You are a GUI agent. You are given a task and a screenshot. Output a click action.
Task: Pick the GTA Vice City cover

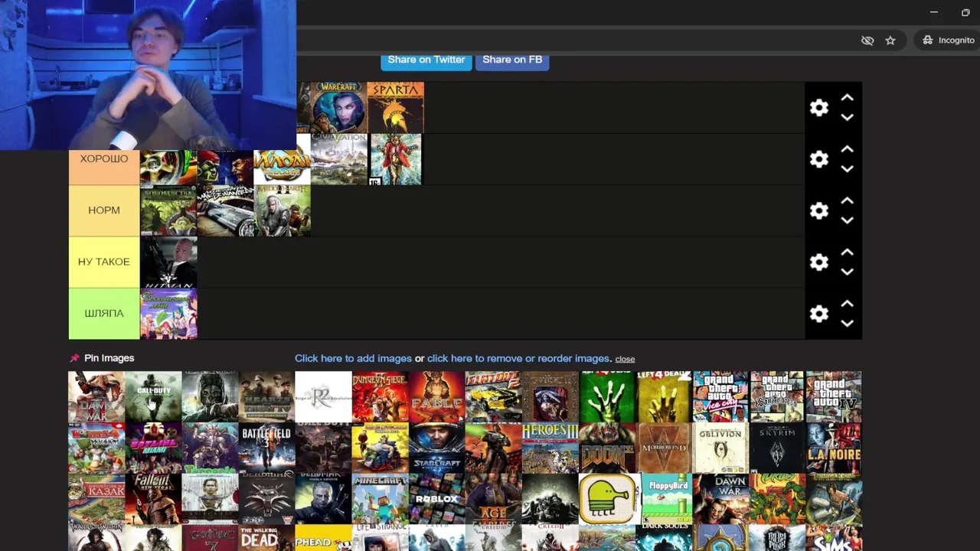[720, 396]
